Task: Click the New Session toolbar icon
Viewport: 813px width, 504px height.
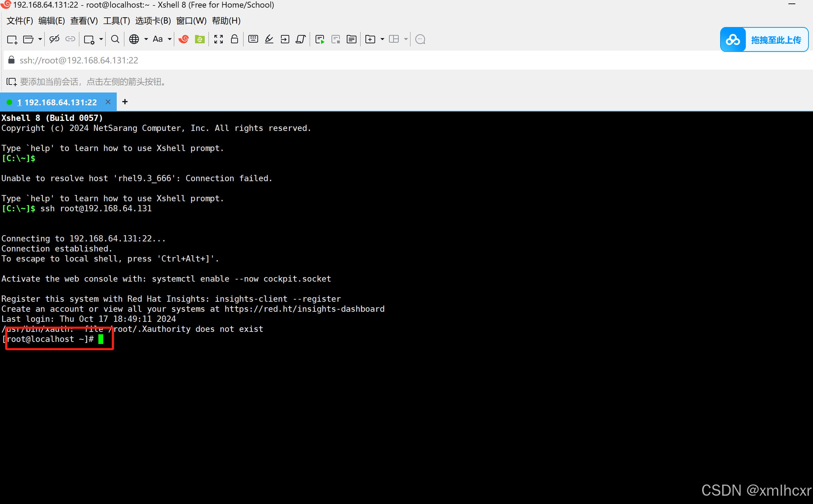Action: pyautogui.click(x=12, y=39)
